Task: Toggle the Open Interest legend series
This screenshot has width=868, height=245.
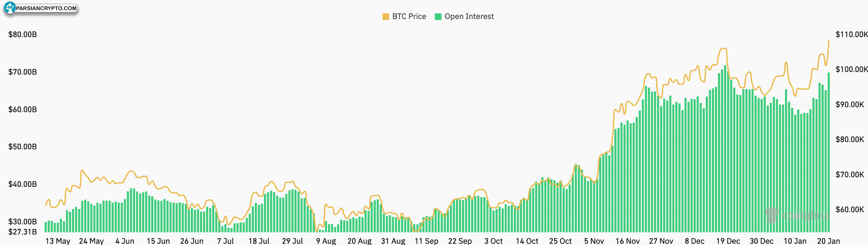Action: tap(465, 17)
